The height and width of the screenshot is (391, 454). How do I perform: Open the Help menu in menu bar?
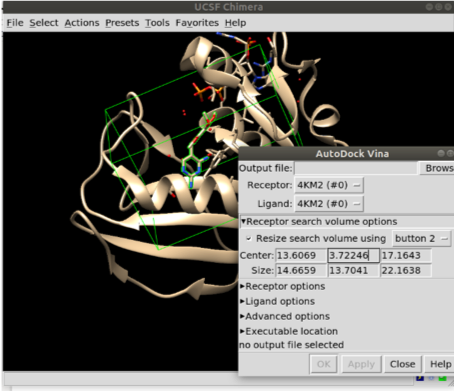235,23
